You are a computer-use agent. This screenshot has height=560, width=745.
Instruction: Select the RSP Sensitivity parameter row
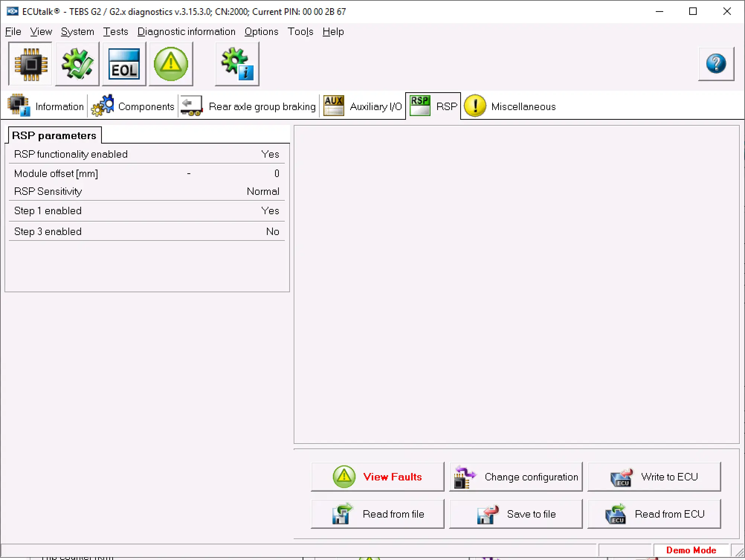pos(146,192)
